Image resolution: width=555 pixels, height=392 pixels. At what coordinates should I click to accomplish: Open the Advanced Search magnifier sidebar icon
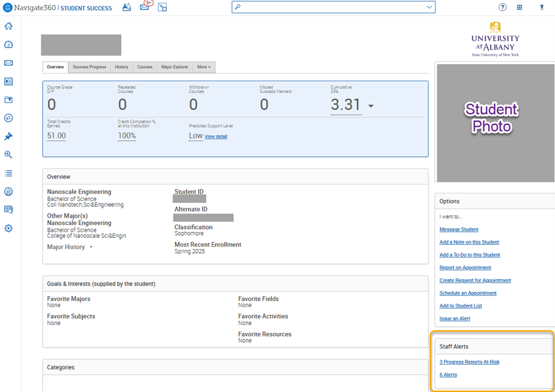tap(8, 155)
